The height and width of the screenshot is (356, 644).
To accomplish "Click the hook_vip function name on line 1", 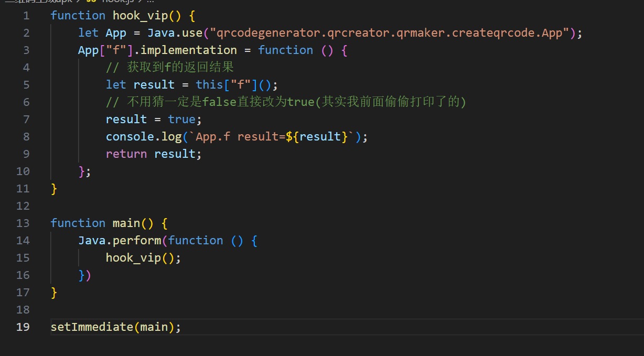I will pos(140,16).
